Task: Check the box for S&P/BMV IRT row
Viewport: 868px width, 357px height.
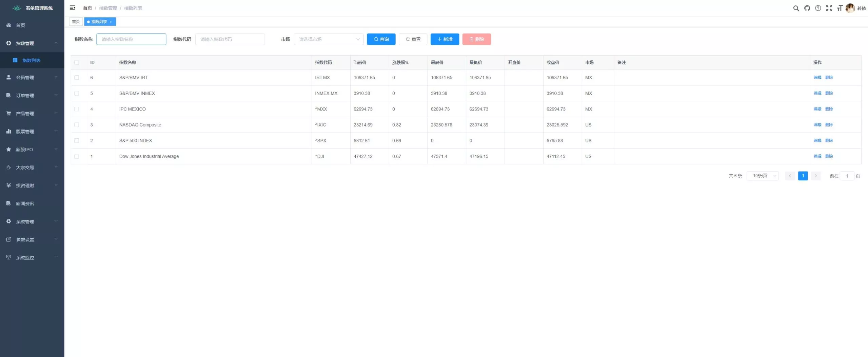Action: pyautogui.click(x=77, y=78)
